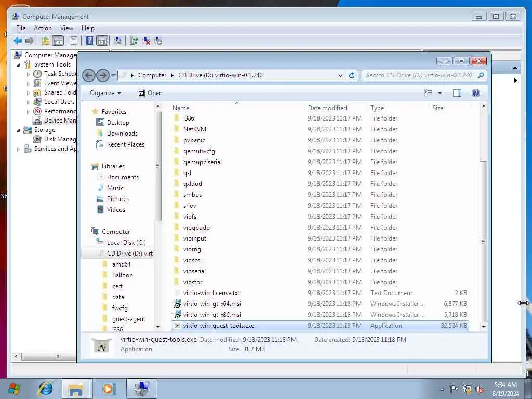Refresh the CD Drive folder view

click(352, 75)
